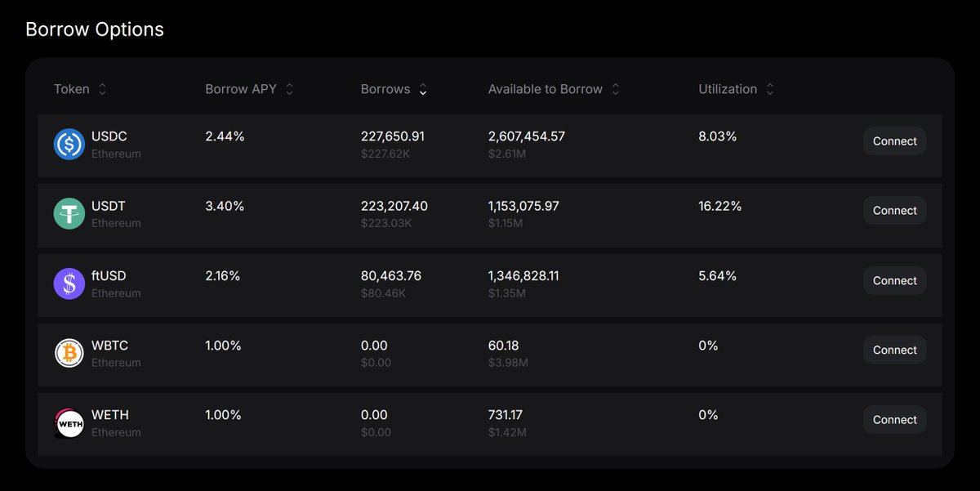Image resolution: width=980 pixels, height=491 pixels.
Task: Select the ftUSD 2.16% borrow APY cell
Action: point(223,276)
